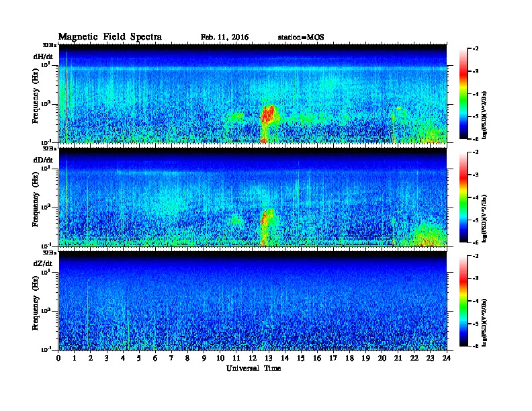Click the hour 3 tick label on the time axis

(107, 359)
